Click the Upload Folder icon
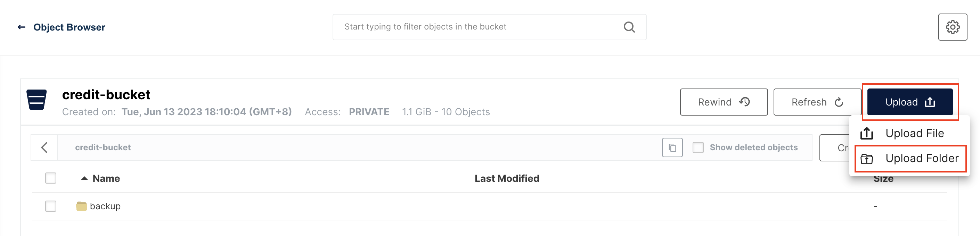Screen dimensions: 980x236 (866, 159)
